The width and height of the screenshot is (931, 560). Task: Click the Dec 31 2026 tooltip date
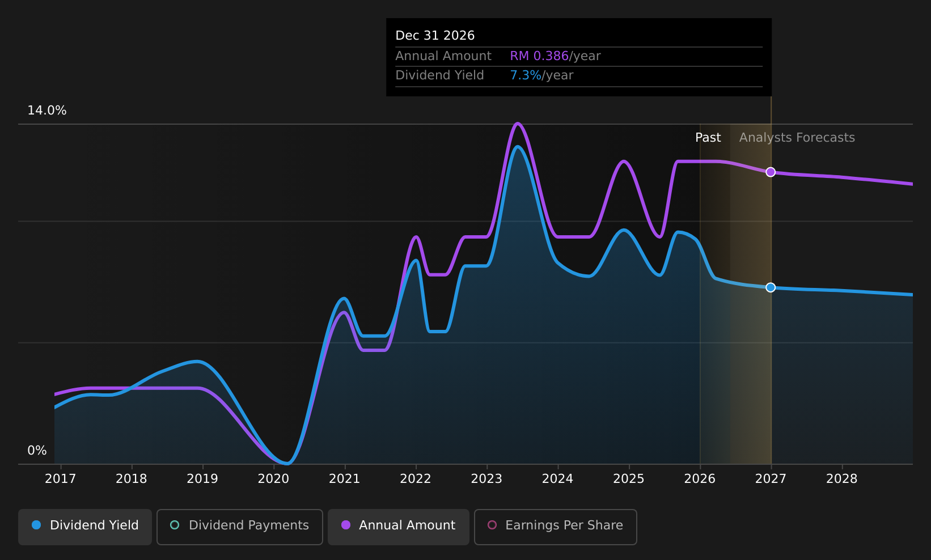click(435, 36)
